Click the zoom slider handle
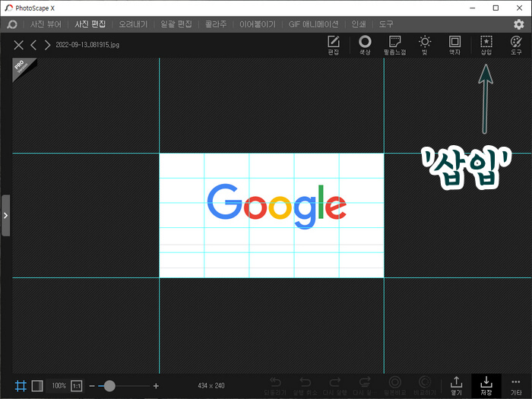Image resolution: width=532 pixels, height=399 pixels. (109, 386)
